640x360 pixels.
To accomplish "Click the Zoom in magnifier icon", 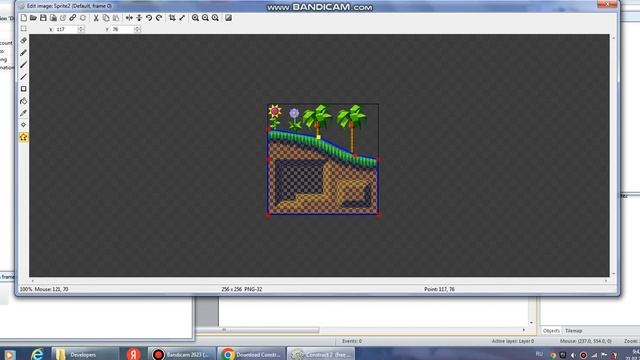I will tap(196, 18).
